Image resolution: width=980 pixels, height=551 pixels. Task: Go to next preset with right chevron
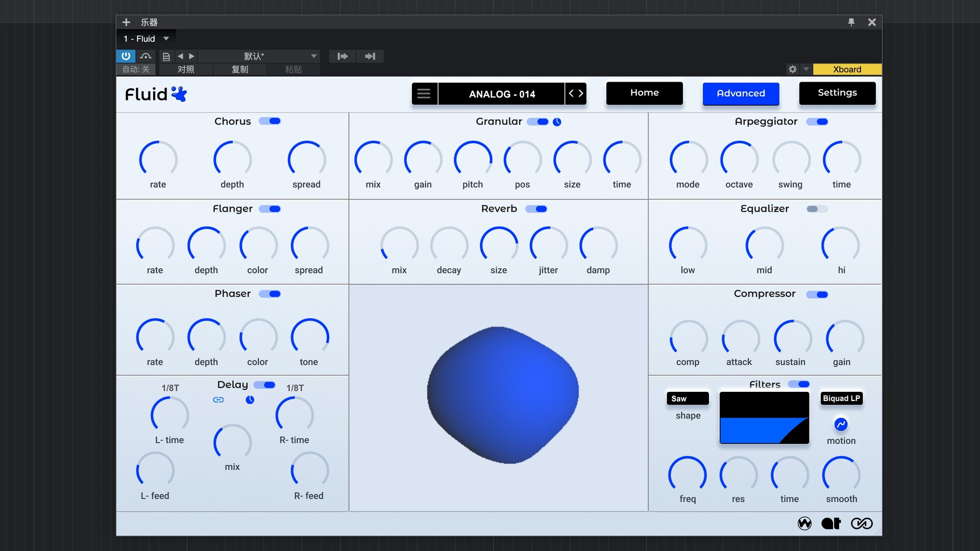[x=581, y=93]
